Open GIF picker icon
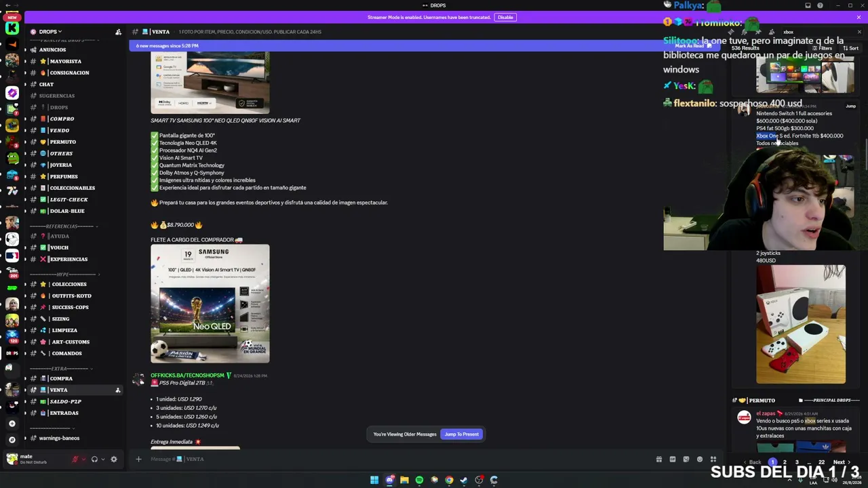 click(x=672, y=460)
